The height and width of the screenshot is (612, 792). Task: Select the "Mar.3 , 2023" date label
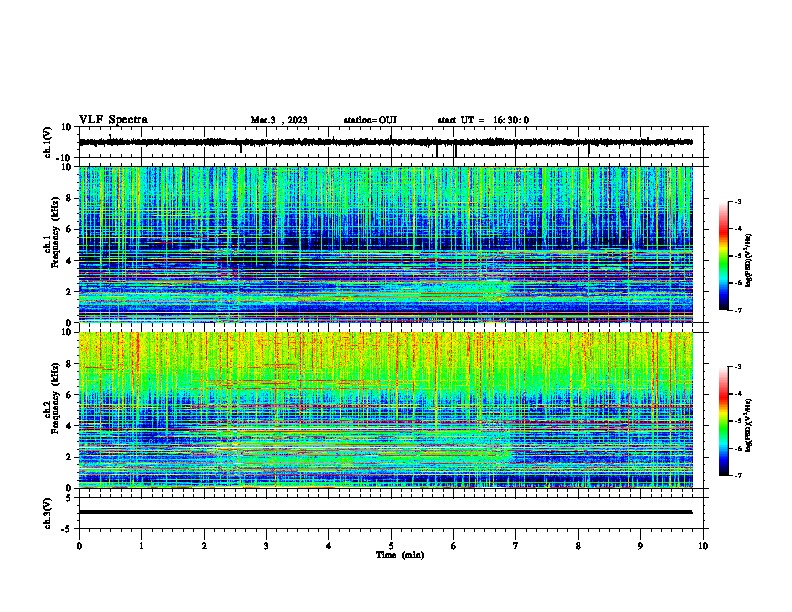(x=279, y=120)
